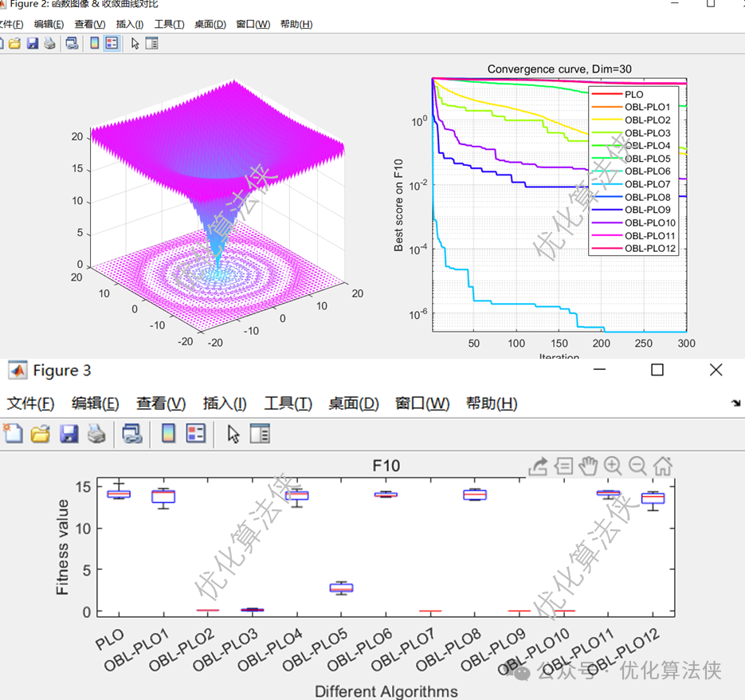Click the Convergence curve, Dim=30 title
The height and width of the screenshot is (700, 745).
pos(559,69)
